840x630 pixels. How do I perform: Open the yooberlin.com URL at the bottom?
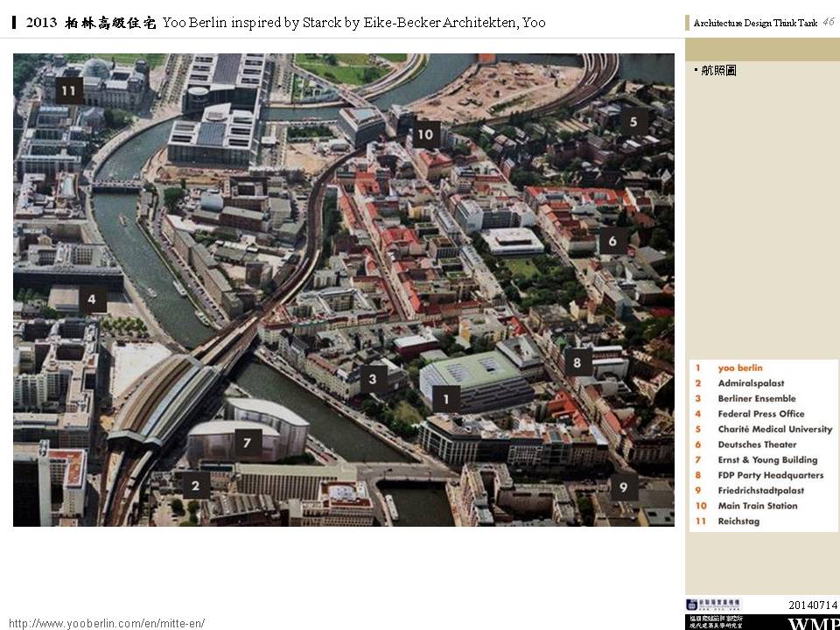(107, 623)
